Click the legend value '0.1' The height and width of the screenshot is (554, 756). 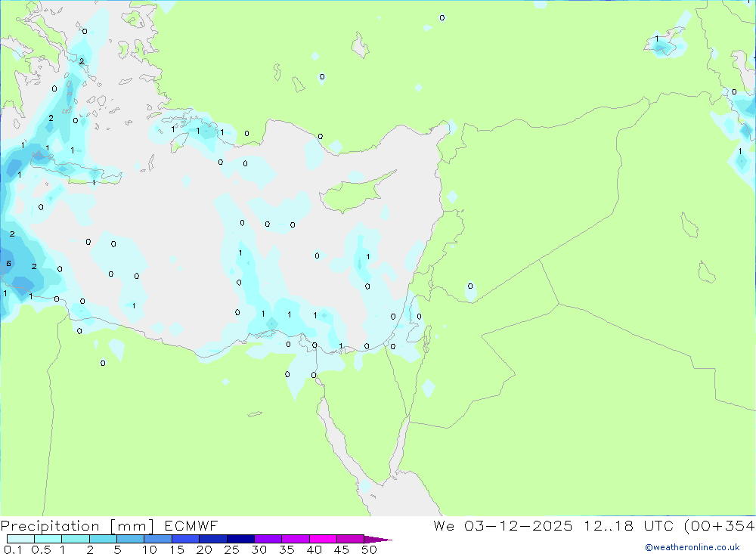pos(13,549)
